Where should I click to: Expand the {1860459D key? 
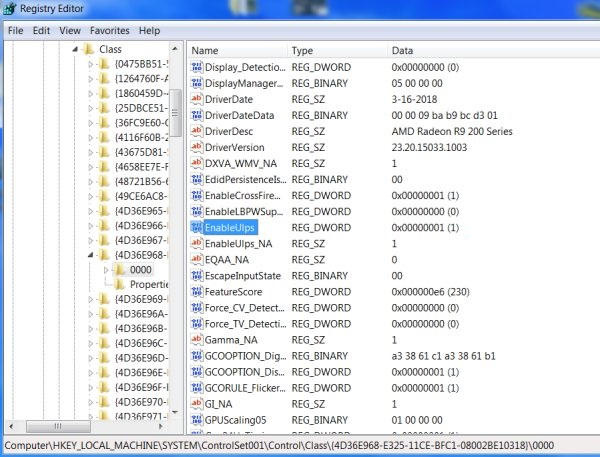(x=91, y=94)
